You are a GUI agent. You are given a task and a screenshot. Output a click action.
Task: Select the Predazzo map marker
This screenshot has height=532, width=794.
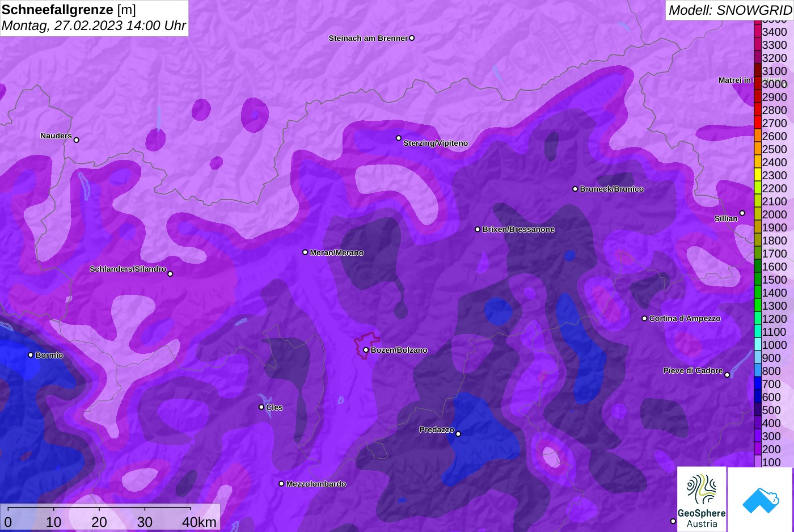click(x=458, y=434)
